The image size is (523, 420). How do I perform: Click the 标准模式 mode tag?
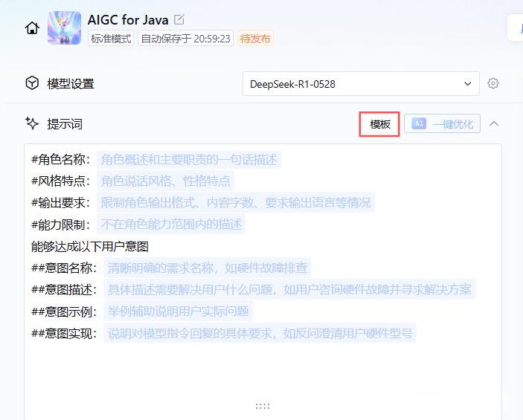coord(111,39)
